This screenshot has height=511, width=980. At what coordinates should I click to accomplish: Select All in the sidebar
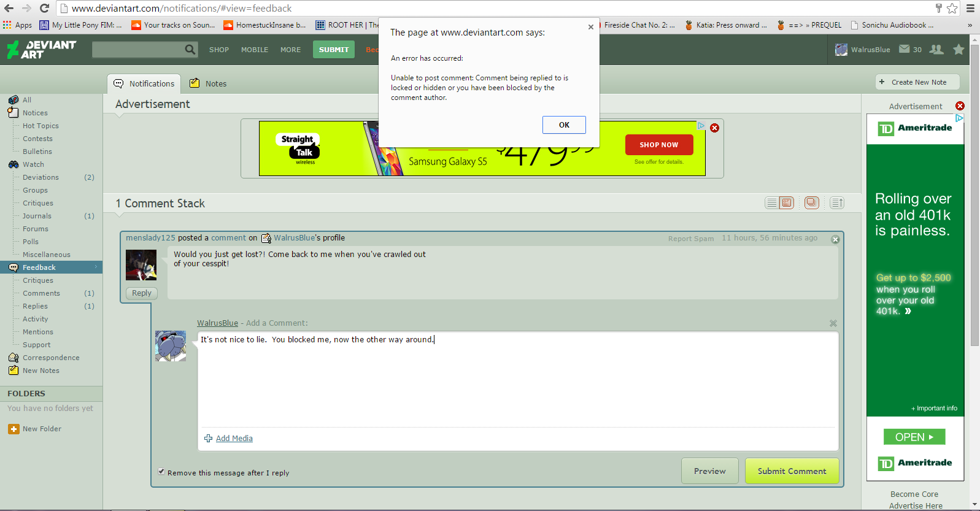point(27,100)
